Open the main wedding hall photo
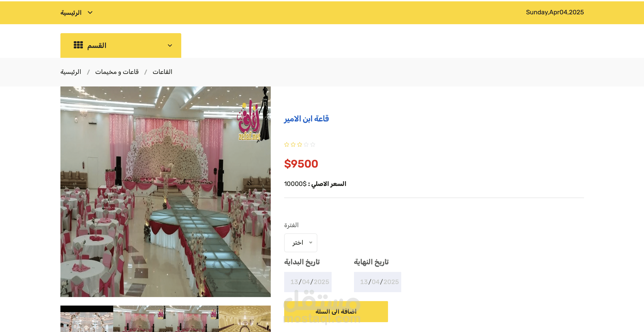Viewport: 644px width, 332px height. pyautogui.click(x=166, y=192)
